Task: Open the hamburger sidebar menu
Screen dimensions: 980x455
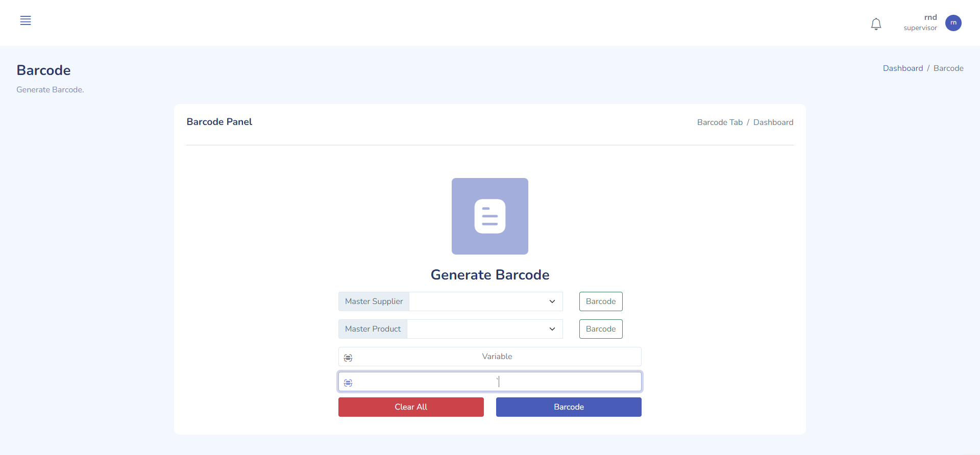Action: 26,20
